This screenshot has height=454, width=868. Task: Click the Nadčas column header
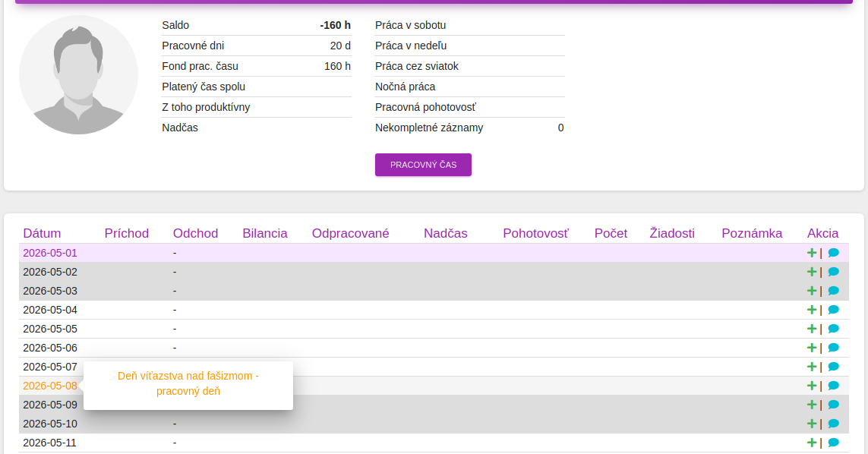click(x=446, y=233)
